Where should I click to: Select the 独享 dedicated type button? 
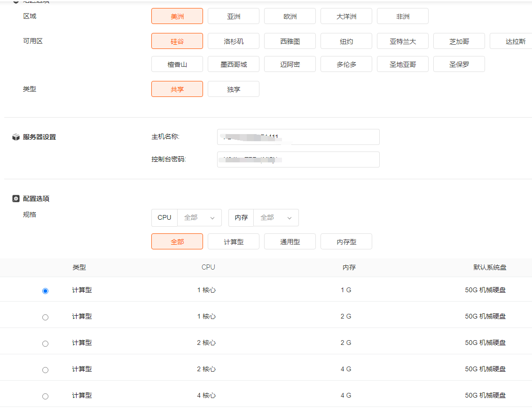pyautogui.click(x=234, y=89)
